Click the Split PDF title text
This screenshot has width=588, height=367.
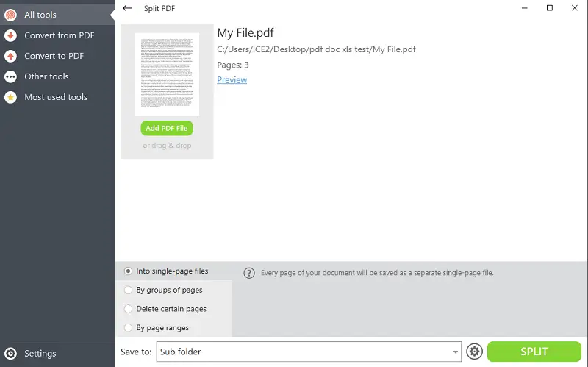pos(159,8)
